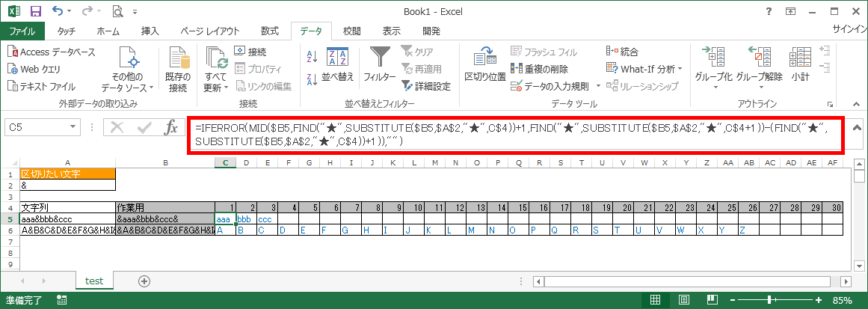Switch to the 開発 tab

(431, 31)
